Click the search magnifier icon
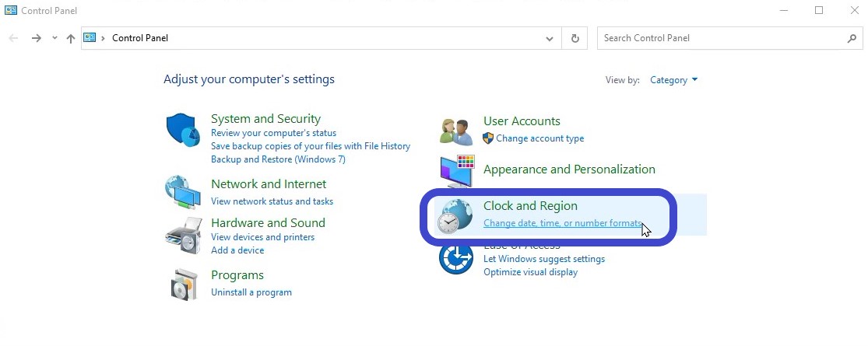This screenshot has width=868, height=346. 852,38
